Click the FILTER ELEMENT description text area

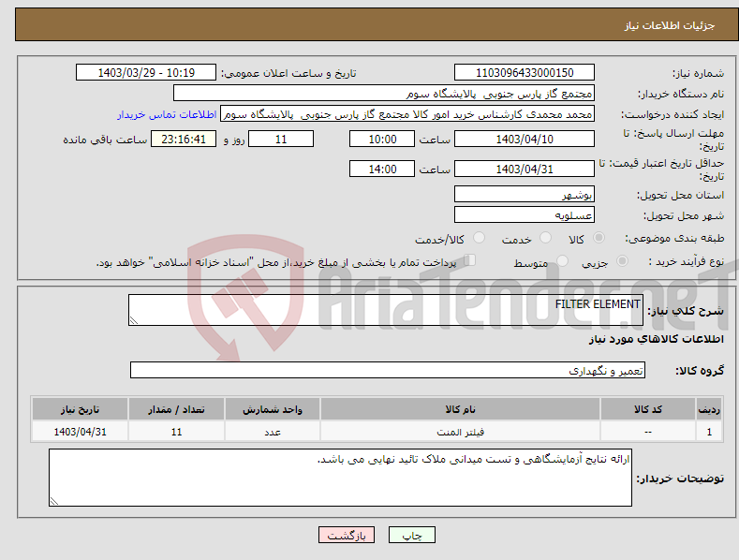pos(386,310)
